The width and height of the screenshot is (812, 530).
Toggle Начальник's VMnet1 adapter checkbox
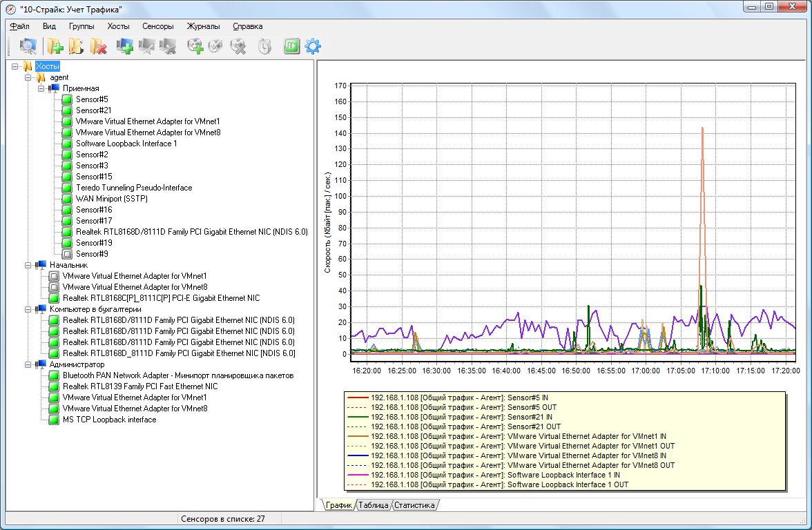coord(54,276)
